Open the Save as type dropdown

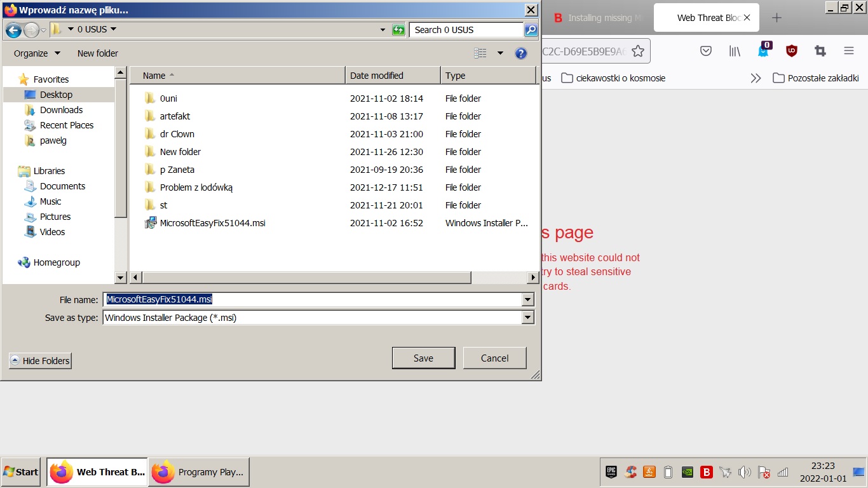(x=527, y=318)
